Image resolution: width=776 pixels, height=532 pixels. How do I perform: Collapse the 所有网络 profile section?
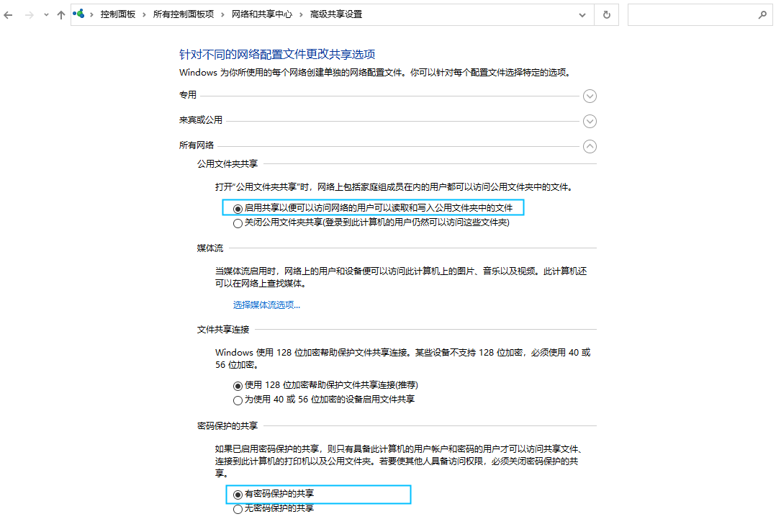click(590, 146)
